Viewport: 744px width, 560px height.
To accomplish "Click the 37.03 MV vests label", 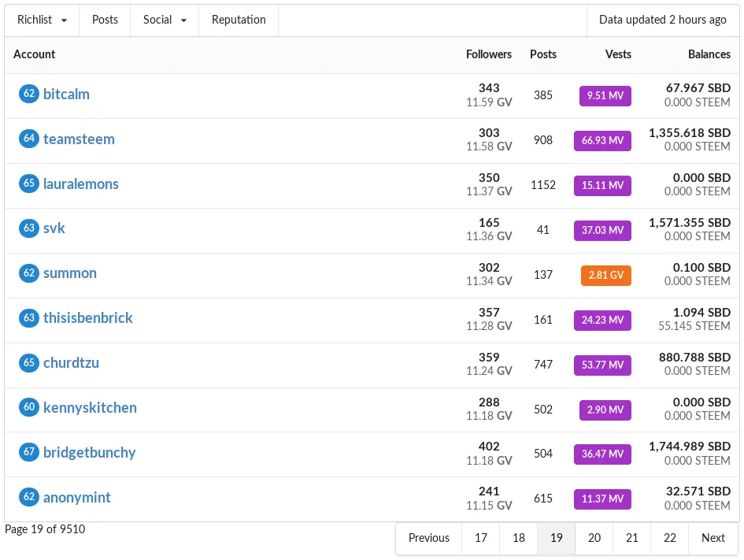I will point(602,230).
